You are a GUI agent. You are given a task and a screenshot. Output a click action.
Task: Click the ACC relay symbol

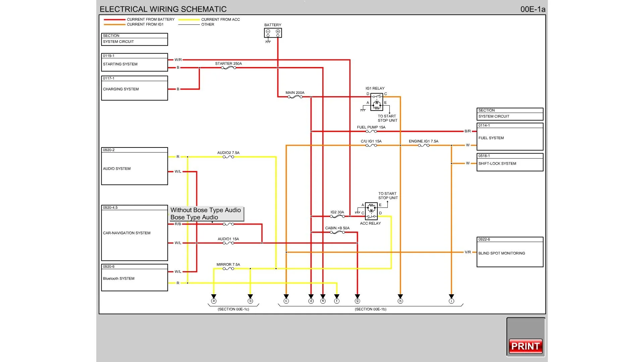[371, 211]
